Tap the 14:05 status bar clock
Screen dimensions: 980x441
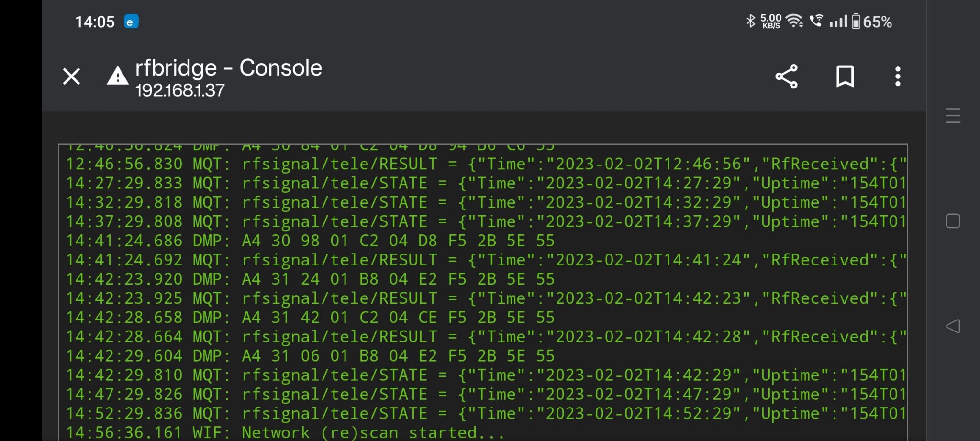[95, 22]
